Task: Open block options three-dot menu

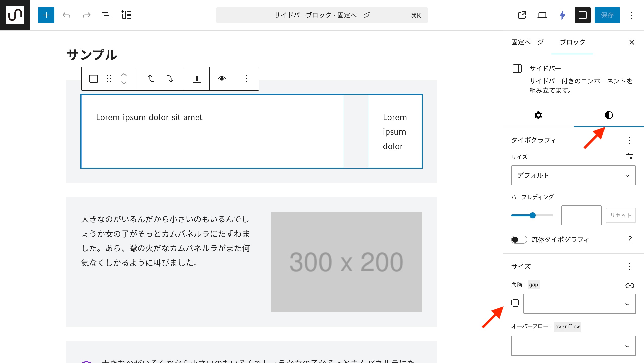Action: 247,79
